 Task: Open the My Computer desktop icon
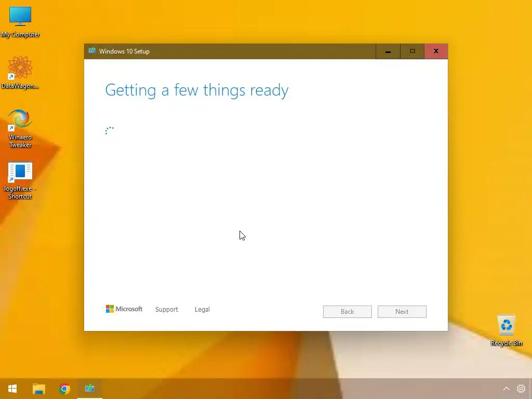point(20,22)
